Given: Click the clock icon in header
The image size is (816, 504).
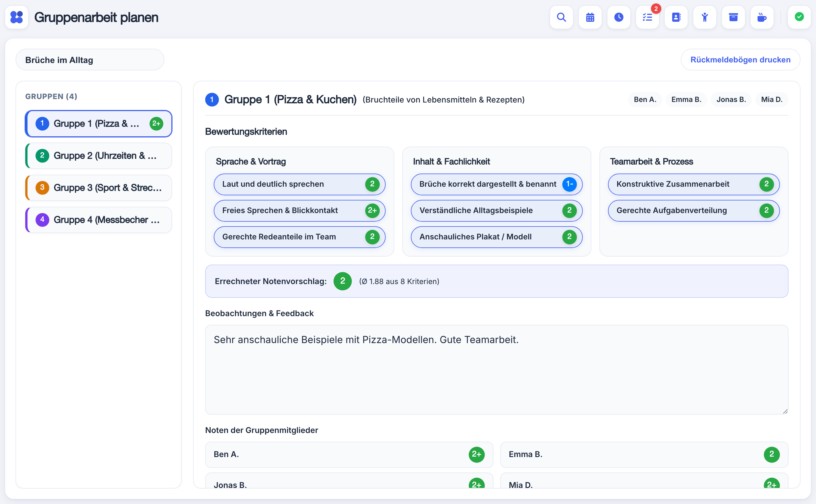Looking at the screenshot, I should click(619, 17).
